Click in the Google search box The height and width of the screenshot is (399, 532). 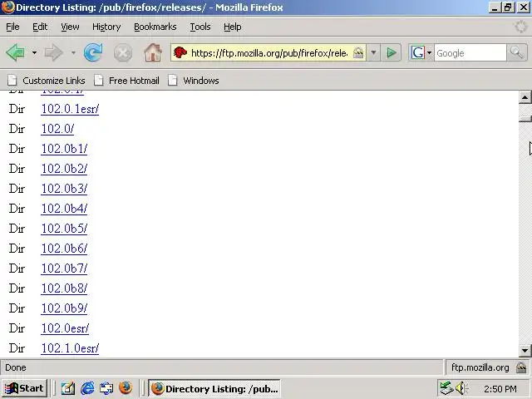click(x=470, y=53)
